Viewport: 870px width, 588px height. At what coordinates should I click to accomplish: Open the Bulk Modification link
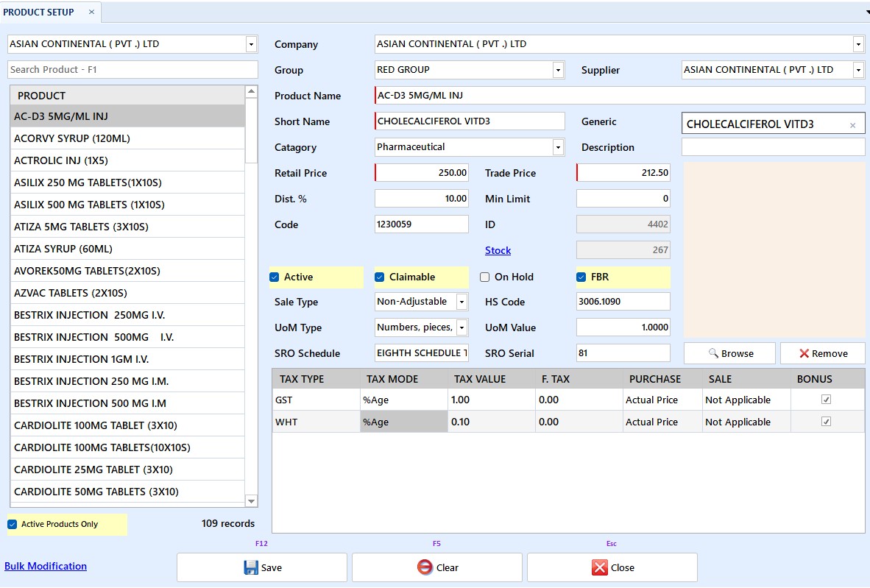[x=46, y=566]
